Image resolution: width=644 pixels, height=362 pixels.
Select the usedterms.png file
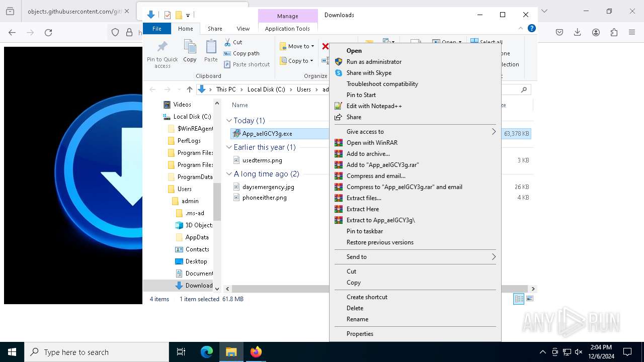(262, 160)
